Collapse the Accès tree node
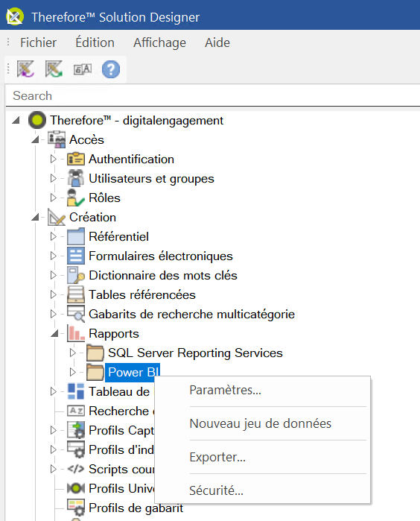Image resolution: width=420 pixels, height=521 pixels. click(35, 139)
